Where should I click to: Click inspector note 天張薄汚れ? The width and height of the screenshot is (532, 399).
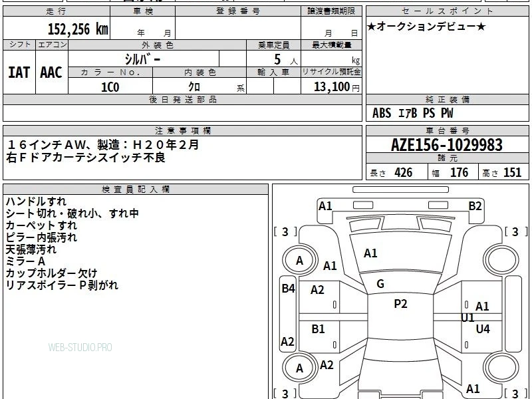pyautogui.click(x=31, y=249)
